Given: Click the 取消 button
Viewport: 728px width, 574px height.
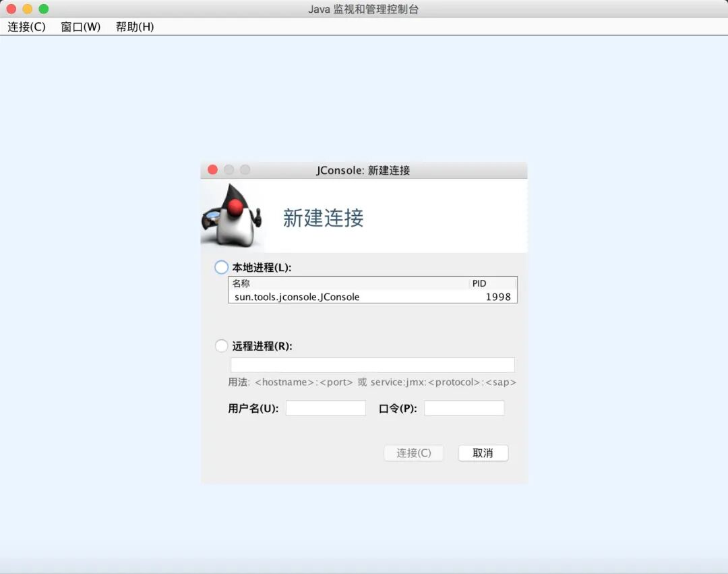Looking at the screenshot, I should 483,453.
